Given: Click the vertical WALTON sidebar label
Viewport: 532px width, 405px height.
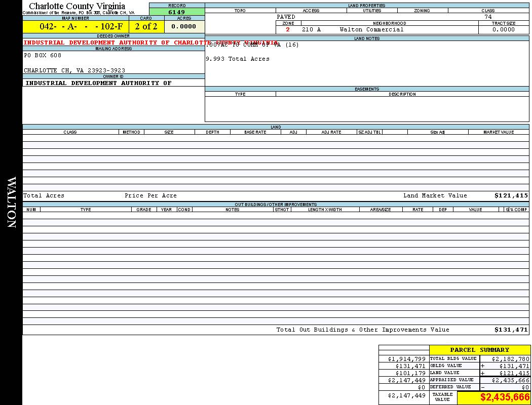Looking at the screenshot, I should [x=11, y=202].
